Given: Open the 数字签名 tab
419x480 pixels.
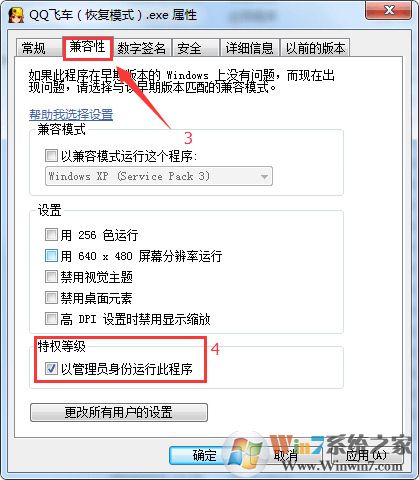Looking at the screenshot, I should tap(142, 48).
